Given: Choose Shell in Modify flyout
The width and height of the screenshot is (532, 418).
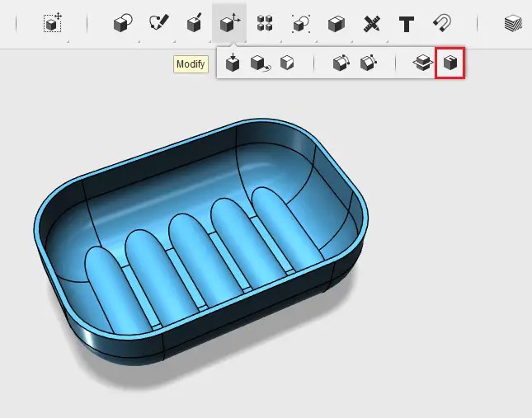Looking at the screenshot, I should pos(450,63).
